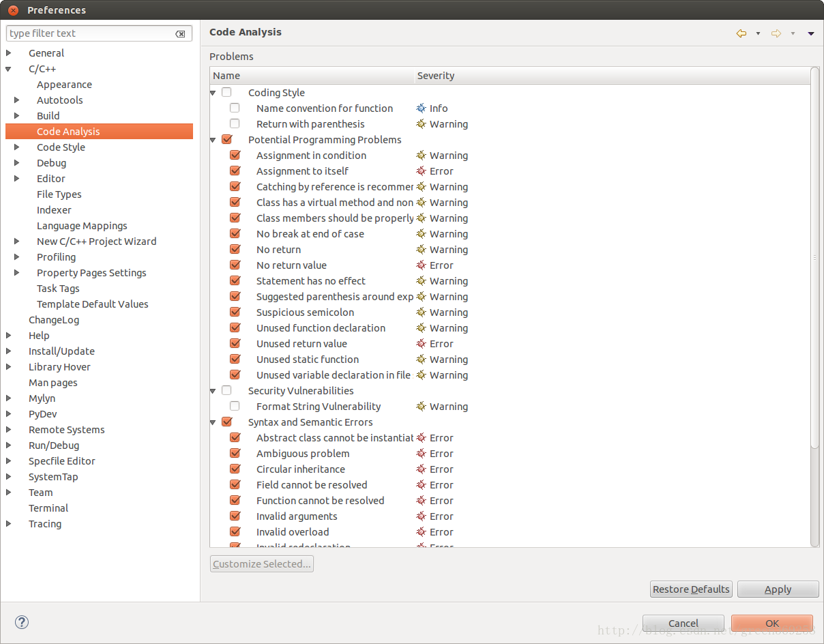This screenshot has width=824, height=644.
Task: Click Error icon for Circular inheritance
Action: 422,469
